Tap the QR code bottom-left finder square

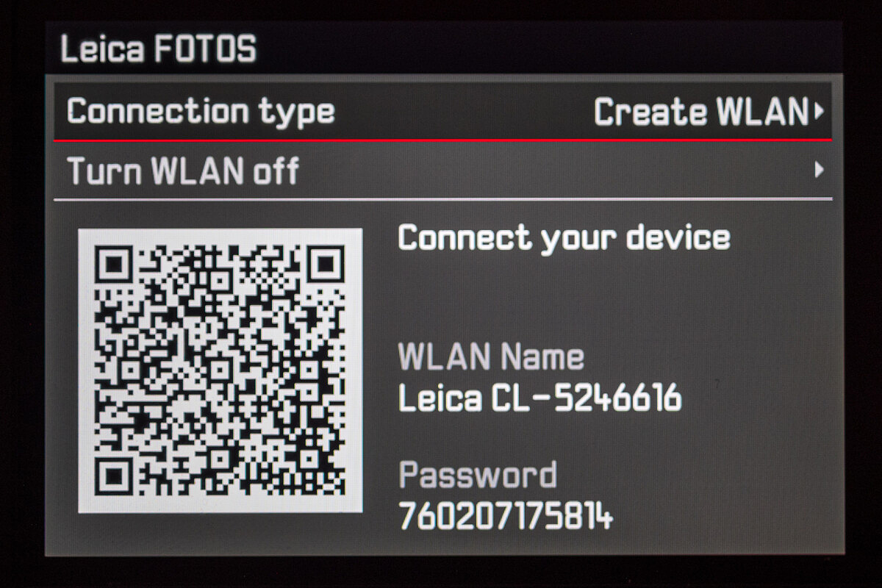click(114, 477)
